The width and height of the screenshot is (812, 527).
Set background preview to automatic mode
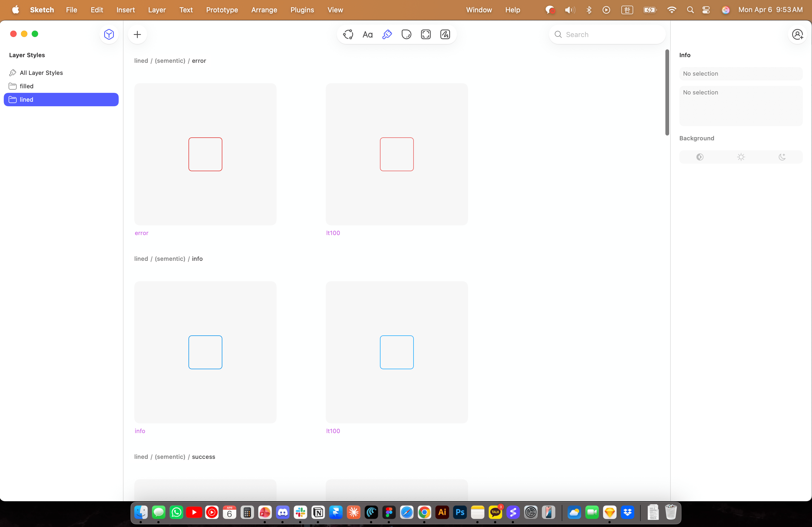[x=700, y=157]
